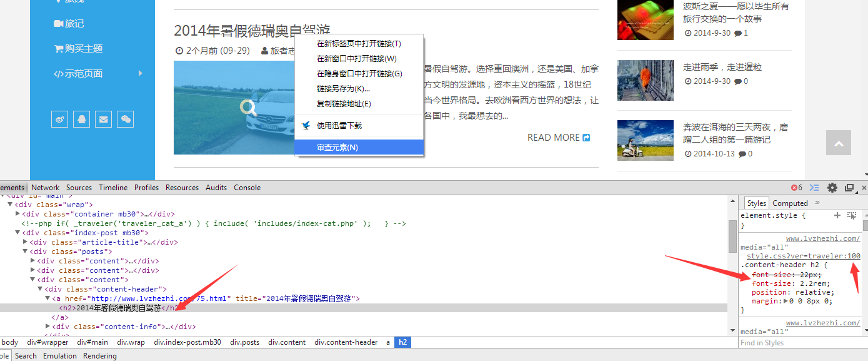868x361 pixels.
Task: Click the comment bubble icon for 奔波在洱海 article
Action: (742, 154)
